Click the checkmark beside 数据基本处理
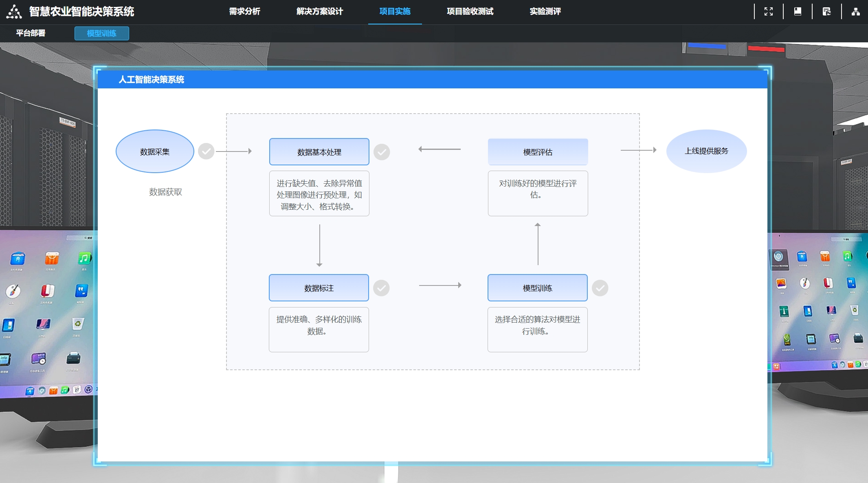 (382, 152)
